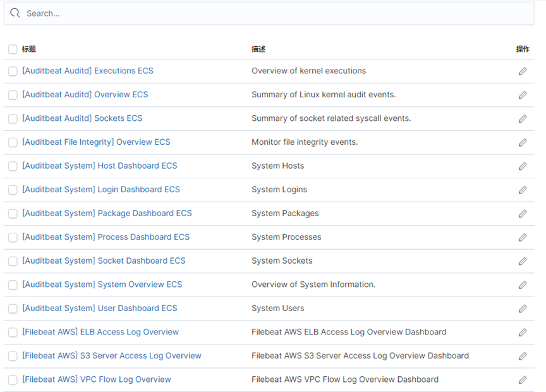Viewport: 546px width, 392px height.
Task: Open [Auditbeat System] Socket Dashboard ECS
Action: 104,260
